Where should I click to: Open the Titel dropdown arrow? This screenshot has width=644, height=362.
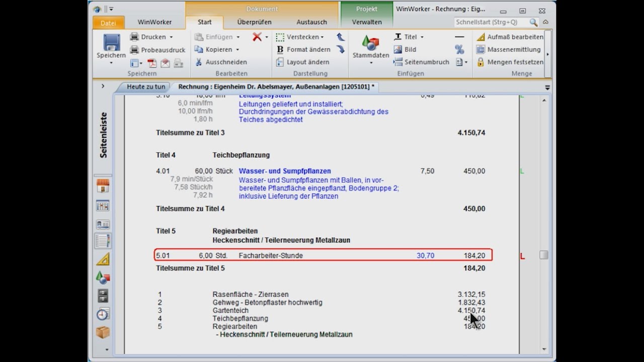422,37
